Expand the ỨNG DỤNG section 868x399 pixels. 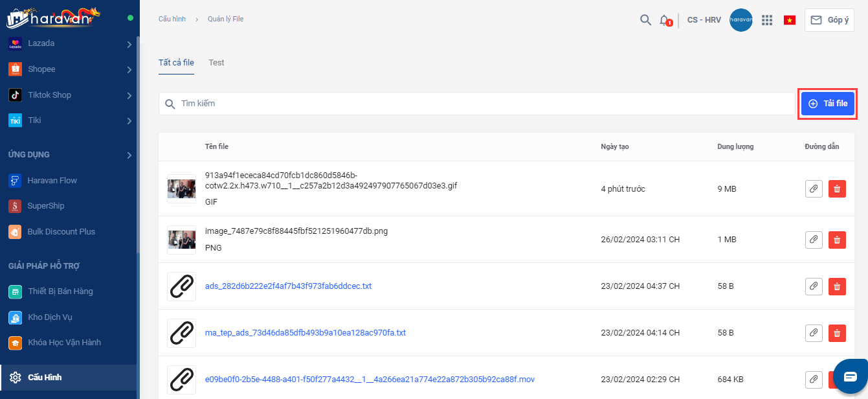pyautogui.click(x=129, y=155)
